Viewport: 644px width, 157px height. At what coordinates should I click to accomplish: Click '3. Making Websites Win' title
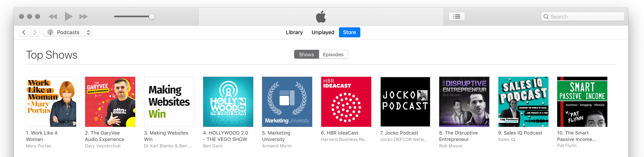166,136
